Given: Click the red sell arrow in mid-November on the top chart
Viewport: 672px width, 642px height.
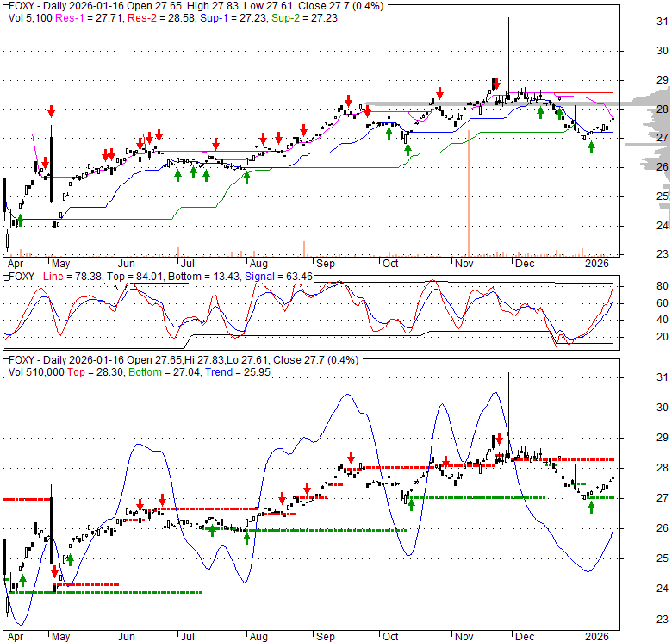Looking at the screenshot, I should pyautogui.click(x=495, y=84).
